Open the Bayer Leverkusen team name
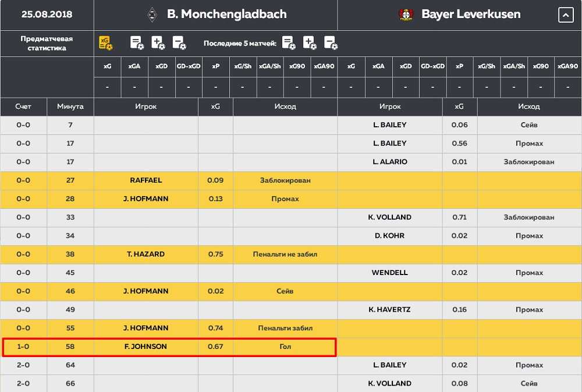582x392 pixels. tap(471, 15)
